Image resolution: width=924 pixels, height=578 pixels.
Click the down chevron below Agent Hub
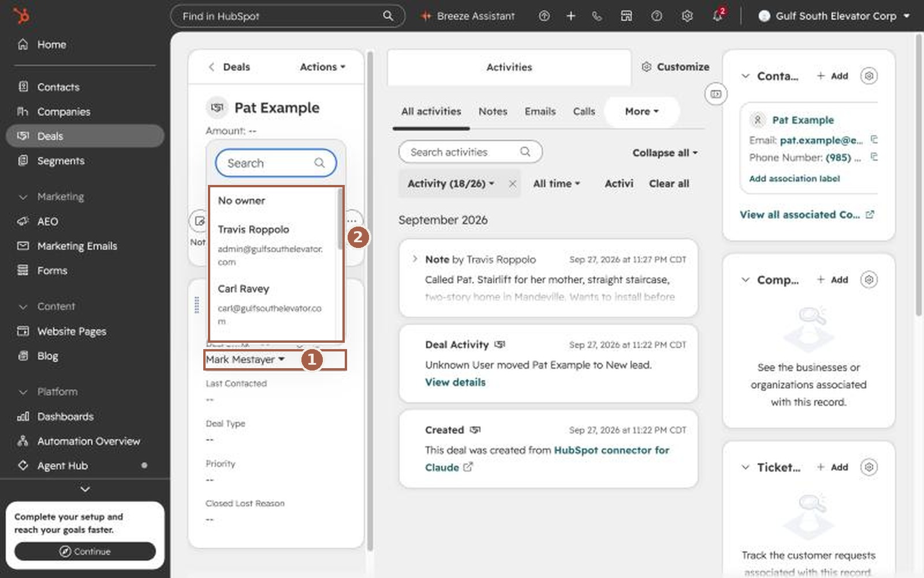[85, 489]
